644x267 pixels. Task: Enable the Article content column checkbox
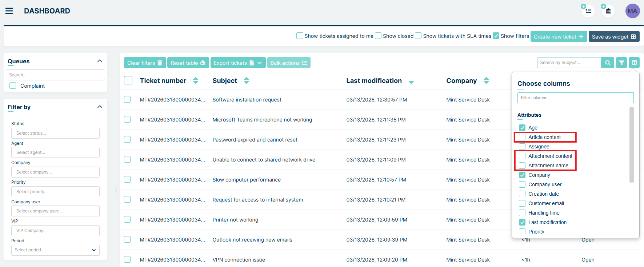coord(522,137)
